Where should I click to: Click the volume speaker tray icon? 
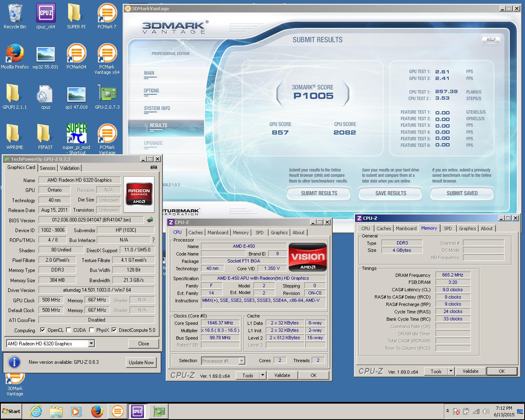[486, 411]
